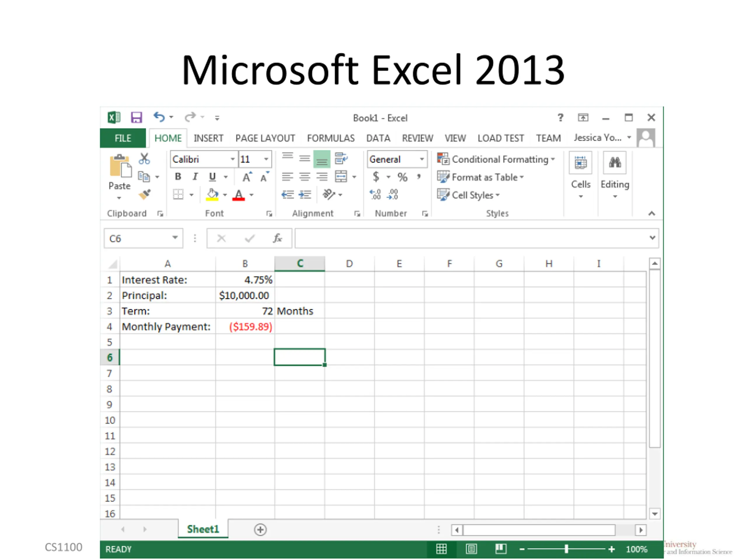Click the Format Painter brush icon
The width and height of the screenshot is (747, 560).
point(144,195)
